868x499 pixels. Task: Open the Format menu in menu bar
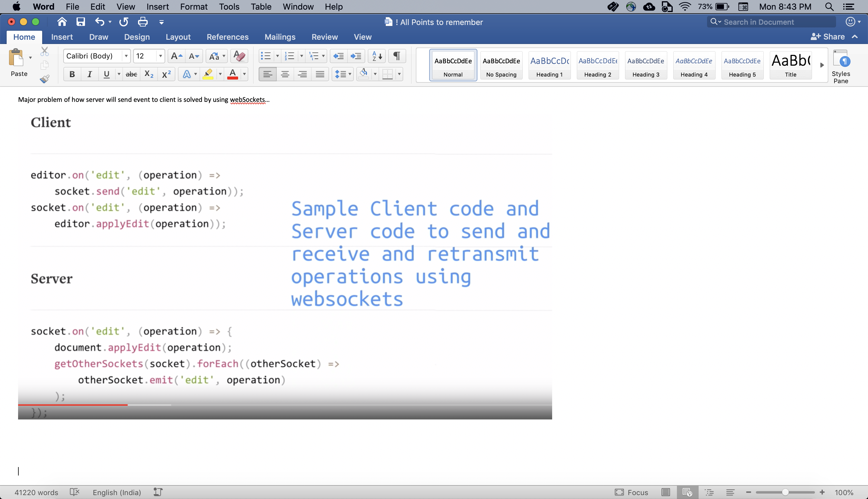click(193, 7)
